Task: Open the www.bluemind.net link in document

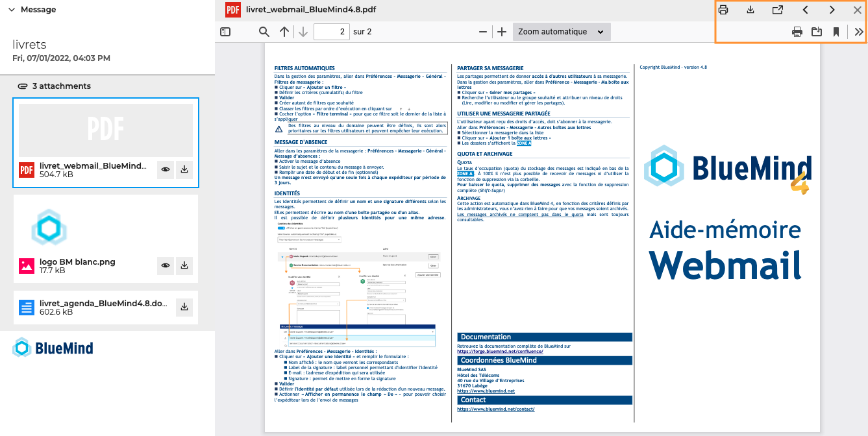Action: [x=486, y=391]
